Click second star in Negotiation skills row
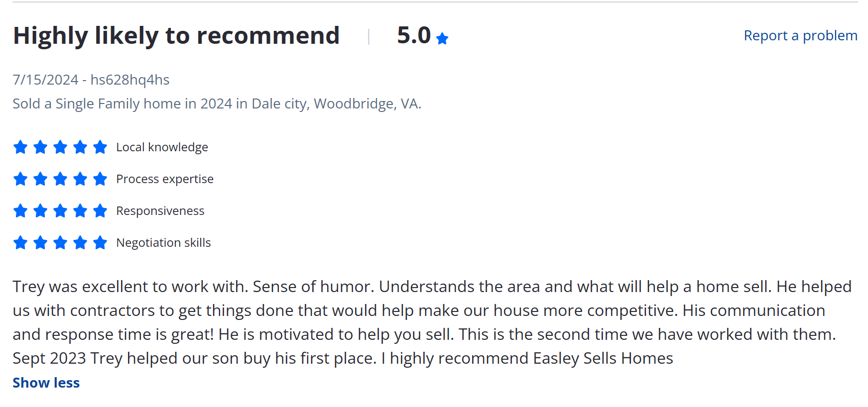 40,242
